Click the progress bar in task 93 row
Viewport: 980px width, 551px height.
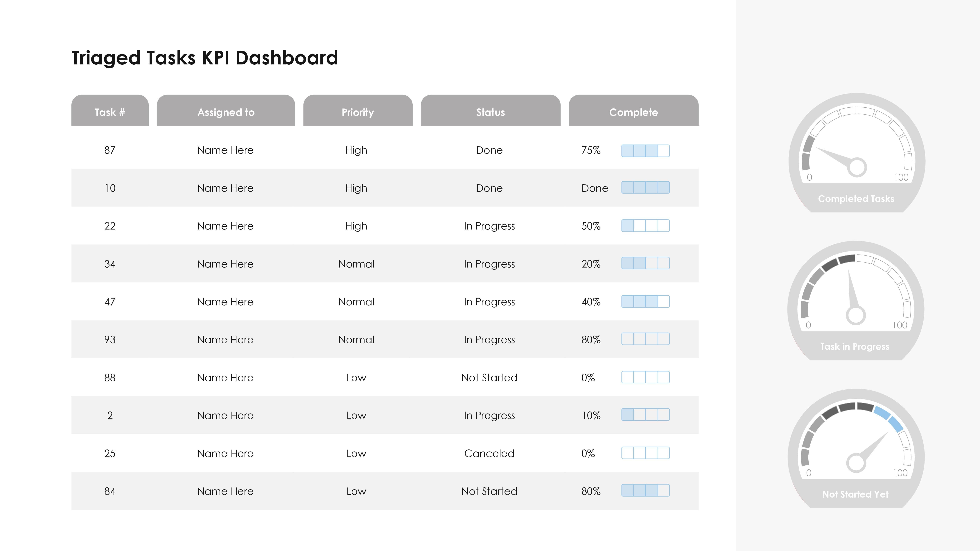(x=646, y=339)
